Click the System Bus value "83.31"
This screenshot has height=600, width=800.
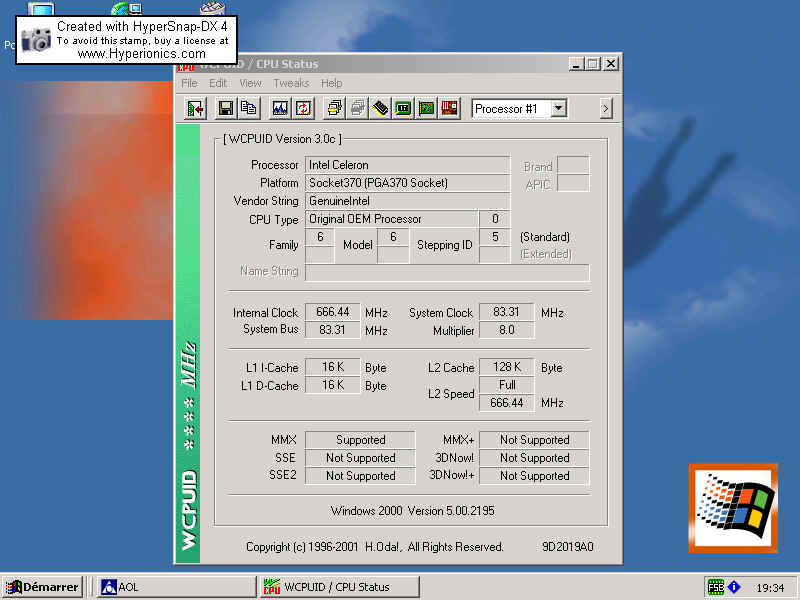point(333,330)
